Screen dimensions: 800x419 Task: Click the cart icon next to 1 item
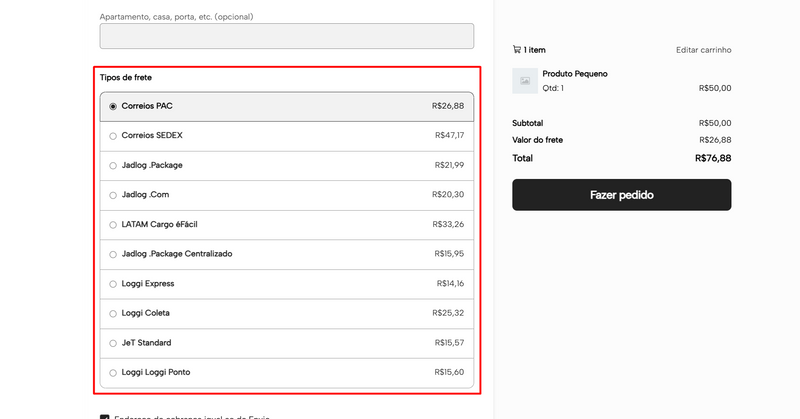(516, 50)
